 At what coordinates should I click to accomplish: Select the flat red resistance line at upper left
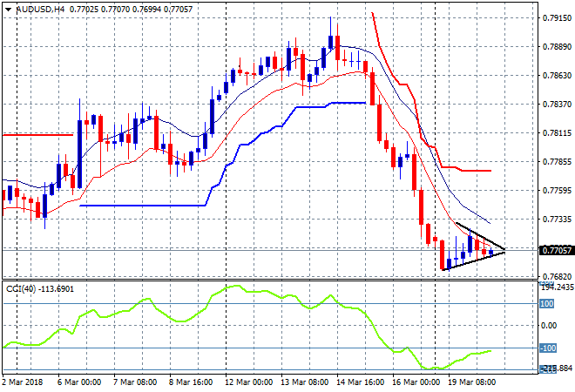[x=38, y=135]
